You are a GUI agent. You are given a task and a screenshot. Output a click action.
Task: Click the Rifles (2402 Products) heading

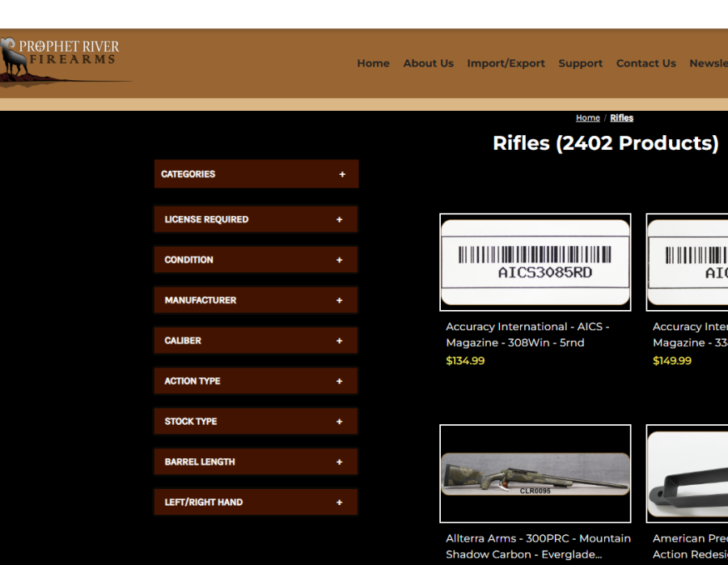[605, 143]
